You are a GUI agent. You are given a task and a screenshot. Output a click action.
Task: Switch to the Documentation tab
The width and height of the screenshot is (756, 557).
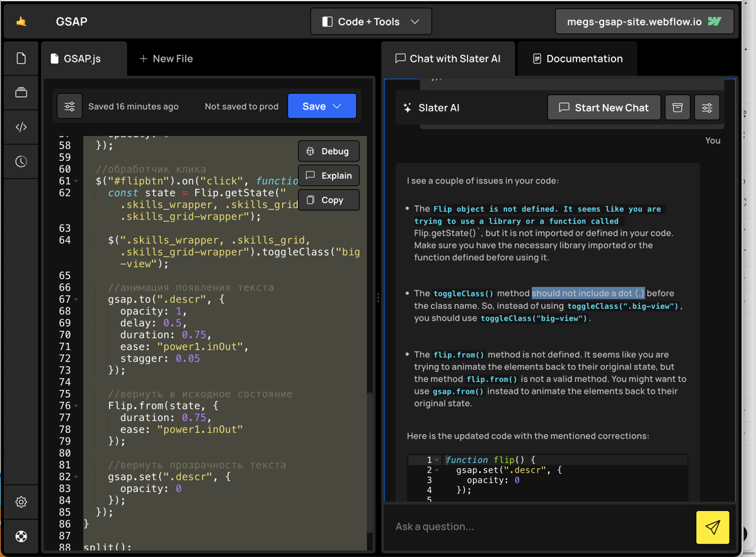pos(578,59)
